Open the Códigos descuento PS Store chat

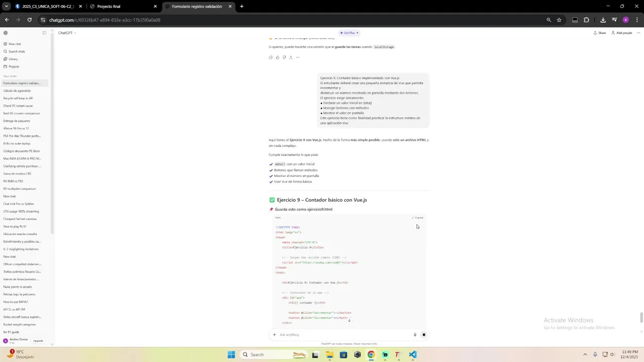[25, 151]
